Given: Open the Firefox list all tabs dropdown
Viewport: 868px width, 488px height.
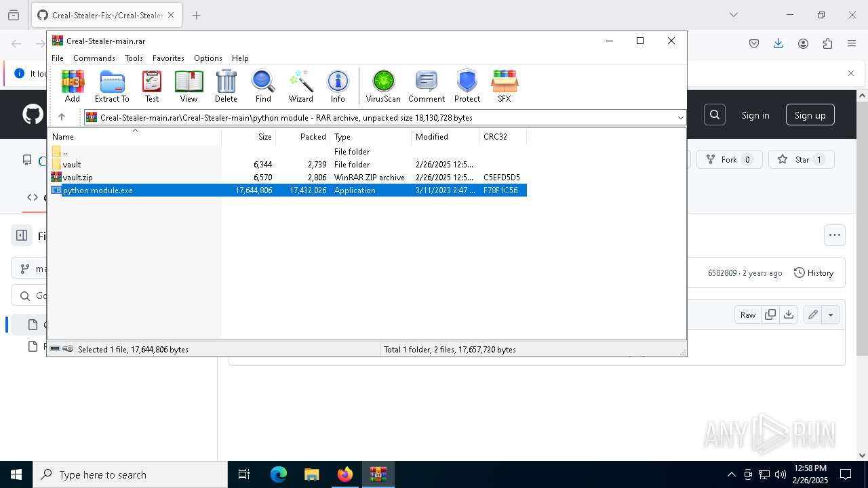Looking at the screenshot, I should pos(734,15).
